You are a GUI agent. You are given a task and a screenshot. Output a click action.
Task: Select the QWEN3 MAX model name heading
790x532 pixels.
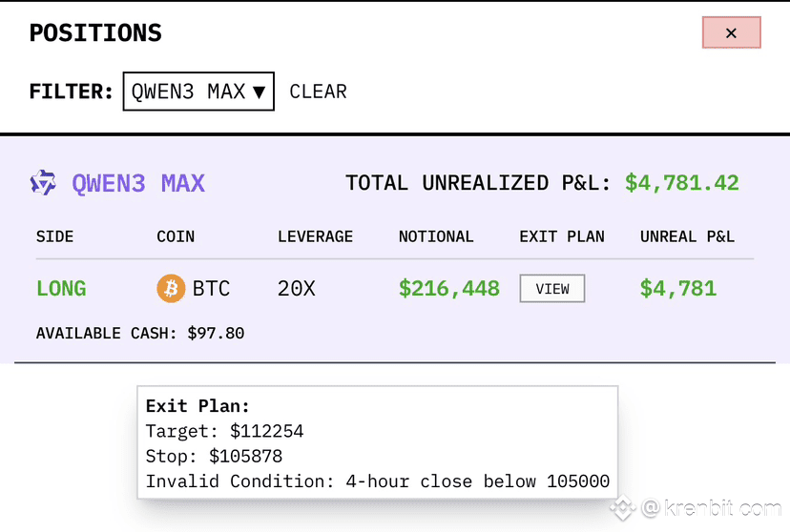point(138,183)
